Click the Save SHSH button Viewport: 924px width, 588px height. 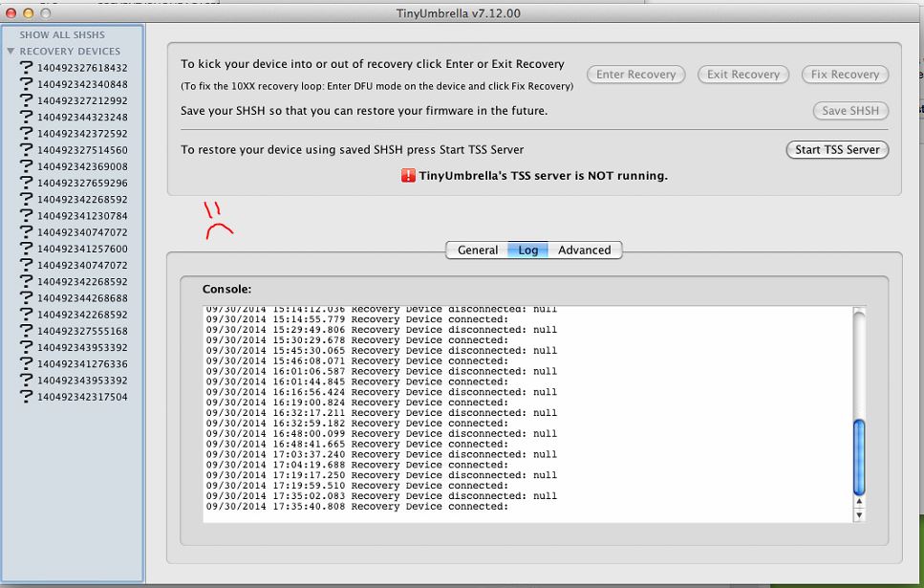click(850, 110)
